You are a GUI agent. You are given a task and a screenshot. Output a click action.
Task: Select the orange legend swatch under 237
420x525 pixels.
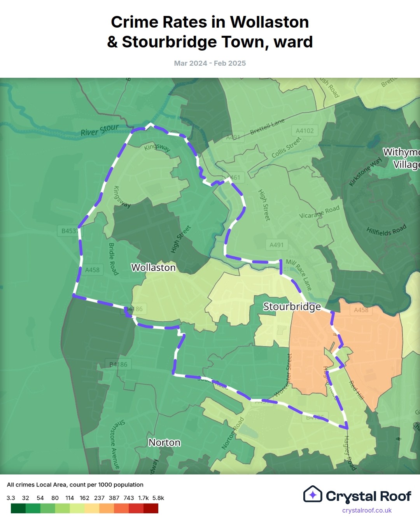[x=107, y=508]
